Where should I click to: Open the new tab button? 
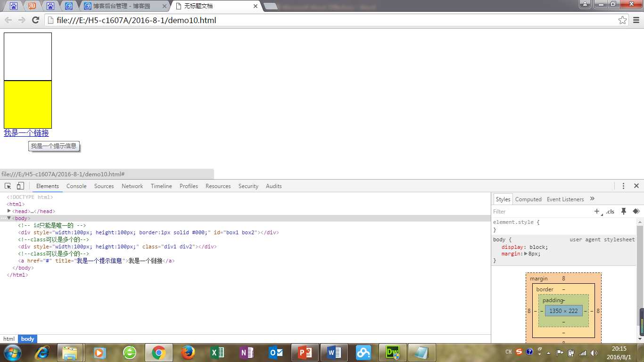pos(271,6)
